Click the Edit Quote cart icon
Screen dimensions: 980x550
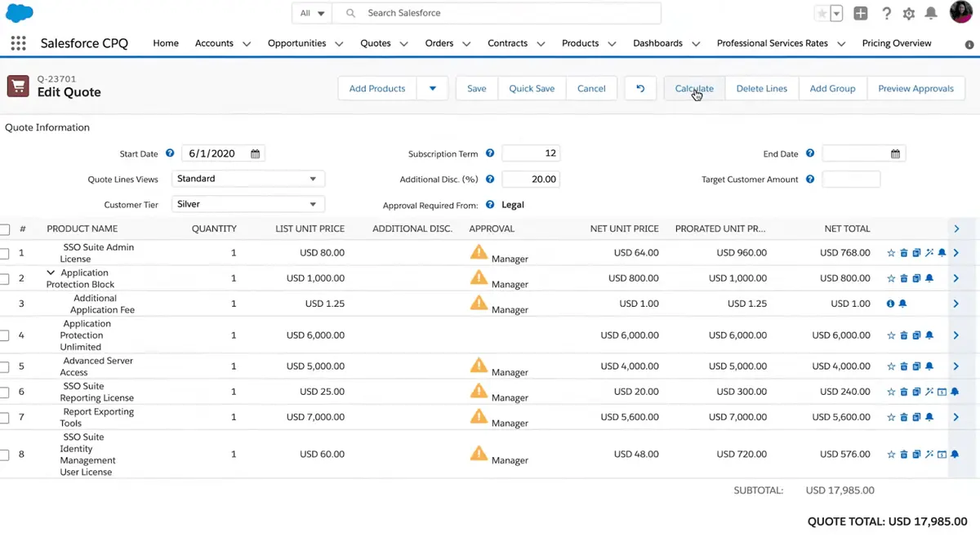(18, 86)
